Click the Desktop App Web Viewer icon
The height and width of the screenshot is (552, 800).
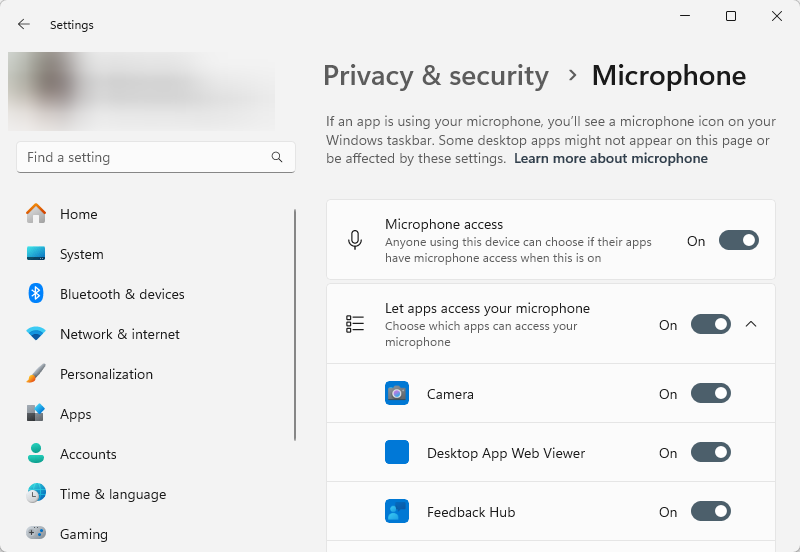(397, 453)
